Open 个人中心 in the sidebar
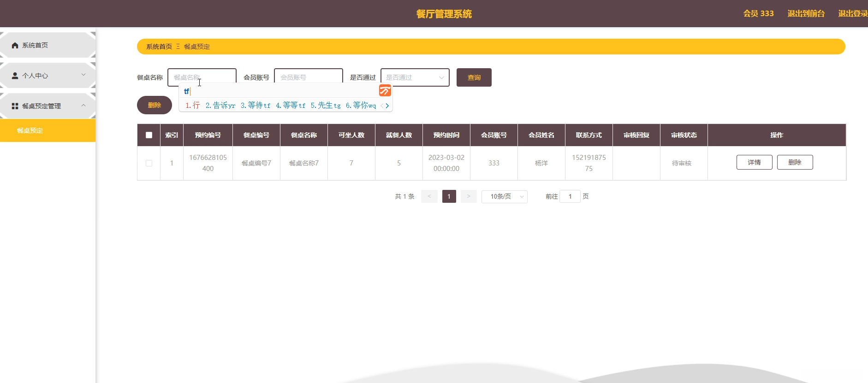This screenshot has width=868, height=383. pos(48,76)
